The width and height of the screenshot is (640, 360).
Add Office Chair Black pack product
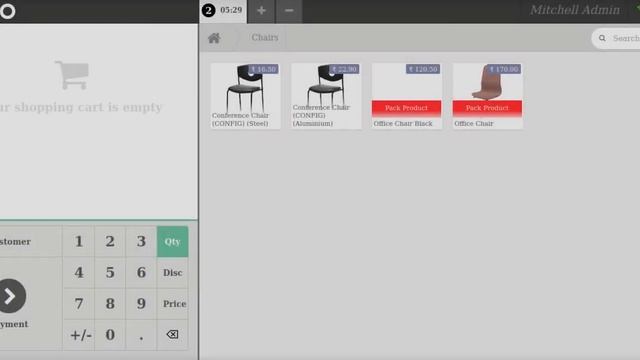pyautogui.click(x=407, y=96)
